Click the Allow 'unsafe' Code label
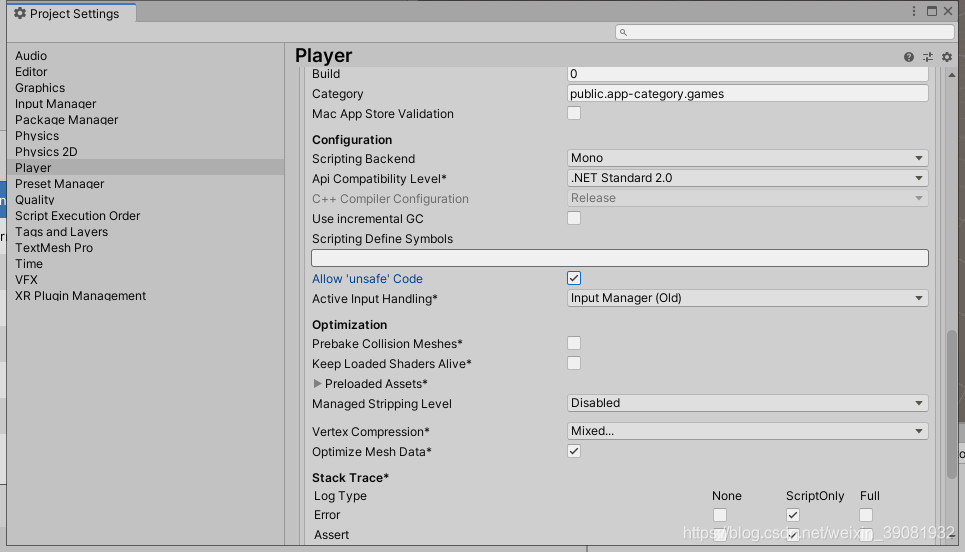 coord(367,279)
